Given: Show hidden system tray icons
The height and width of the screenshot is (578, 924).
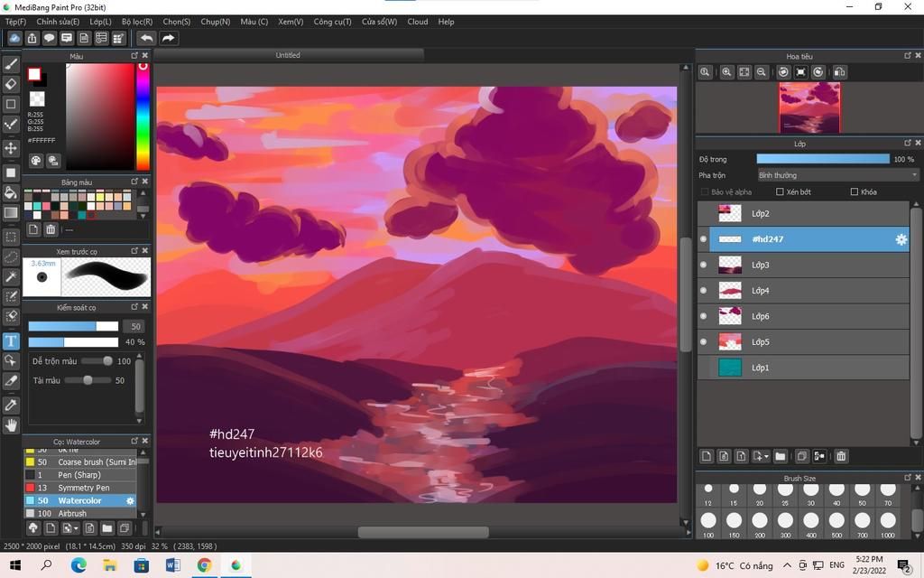Looking at the screenshot, I should point(787,565).
